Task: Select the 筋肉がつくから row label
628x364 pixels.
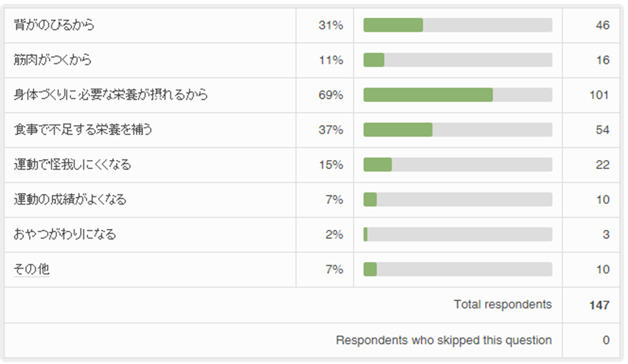Action: pyautogui.click(x=53, y=60)
